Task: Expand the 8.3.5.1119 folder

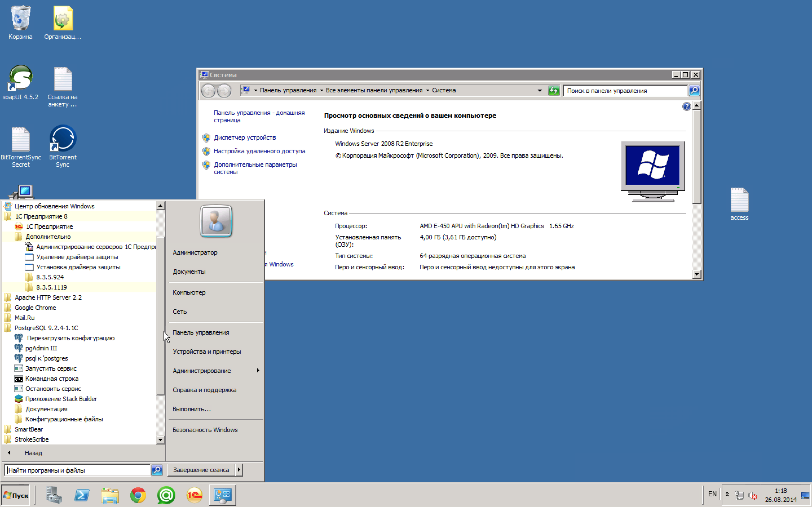Action: (51, 287)
